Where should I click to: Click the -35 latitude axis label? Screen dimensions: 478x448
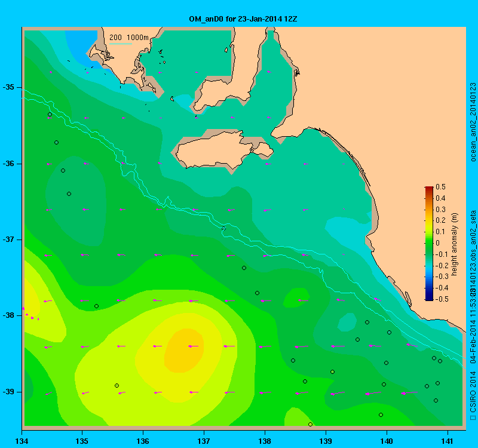click(8, 87)
